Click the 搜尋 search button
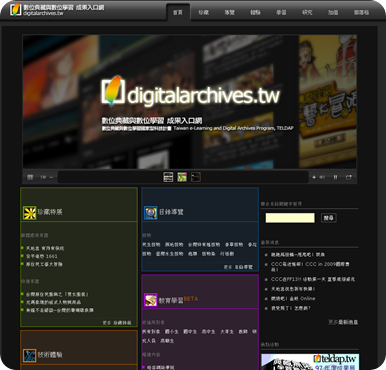The image size is (386, 370). click(x=329, y=218)
